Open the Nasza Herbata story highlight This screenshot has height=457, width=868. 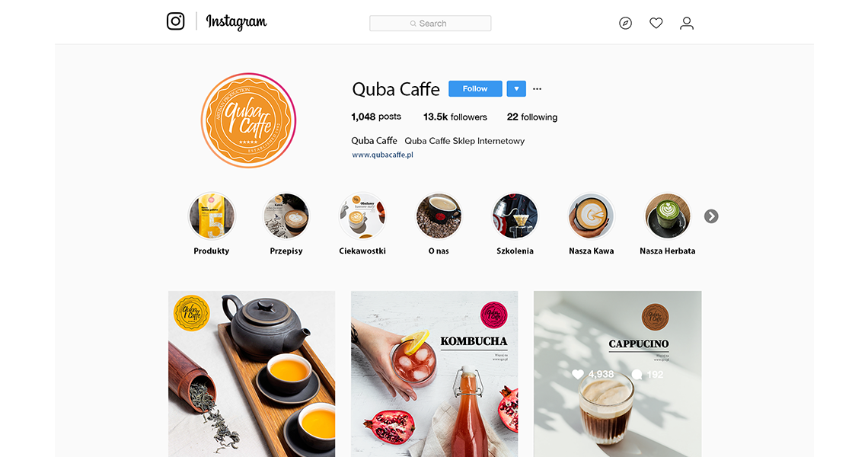[x=668, y=216]
